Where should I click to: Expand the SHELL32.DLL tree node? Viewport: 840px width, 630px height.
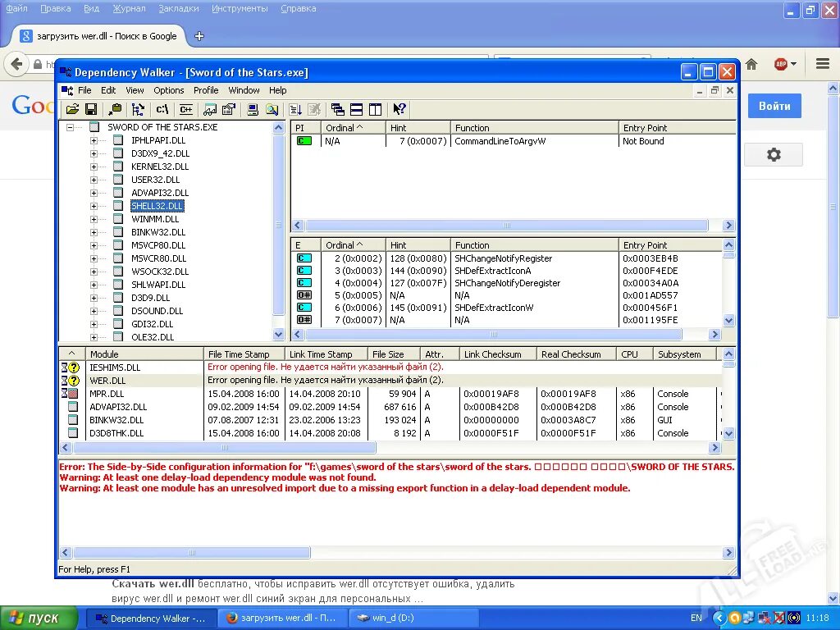[x=94, y=206]
